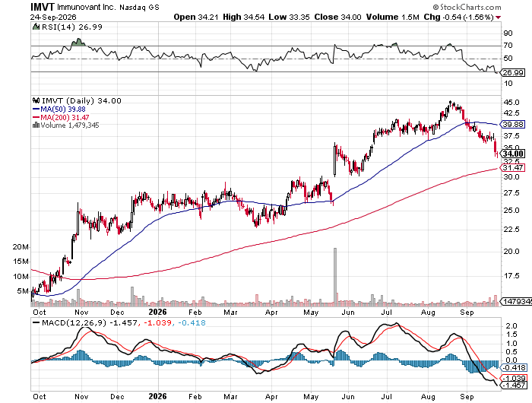Viewport: 532px width, 403px height.
Task: Click the bold 2026 label under the MACD panel
Action: click(x=158, y=396)
